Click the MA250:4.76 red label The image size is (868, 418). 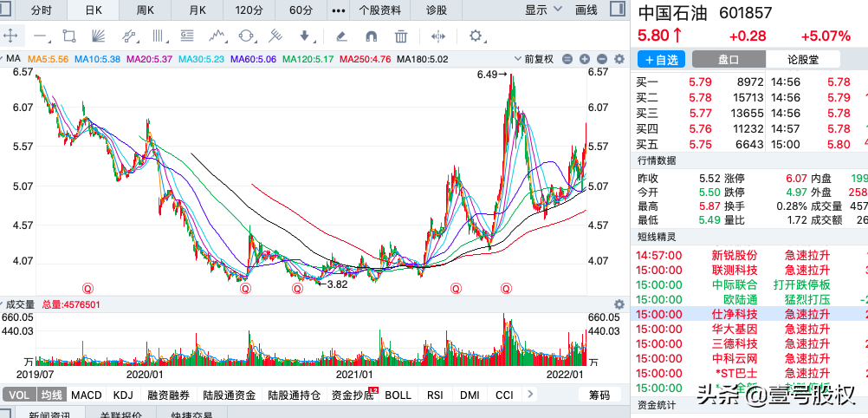coord(366,59)
